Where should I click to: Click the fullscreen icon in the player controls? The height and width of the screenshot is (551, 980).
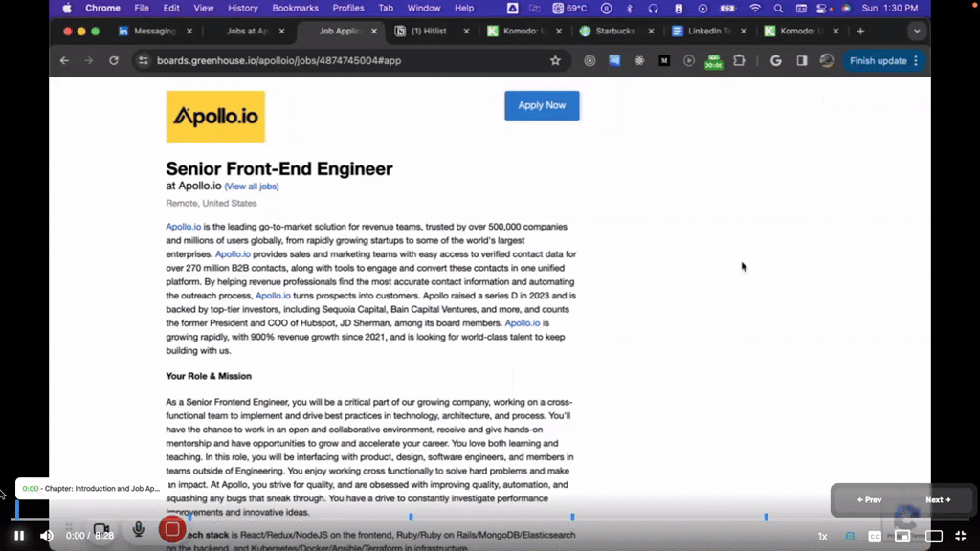pyautogui.click(x=961, y=536)
